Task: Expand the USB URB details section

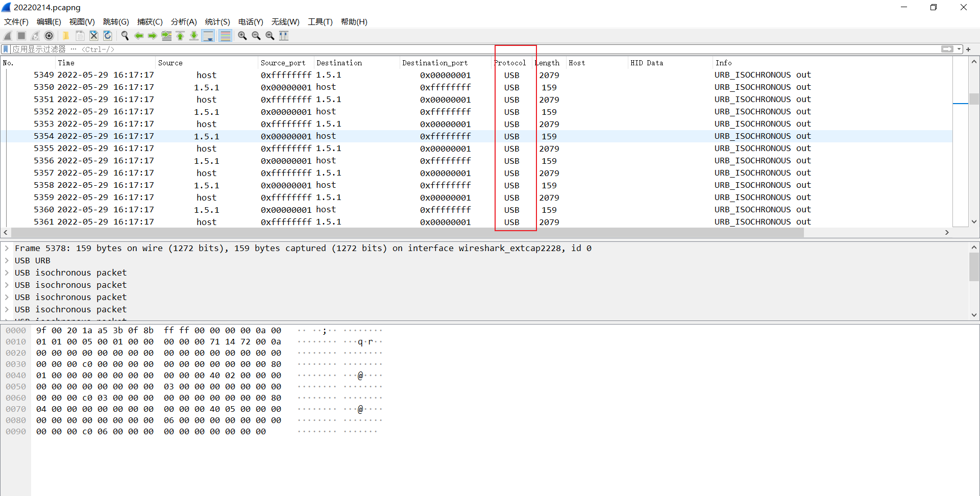Action: coord(7,260)
